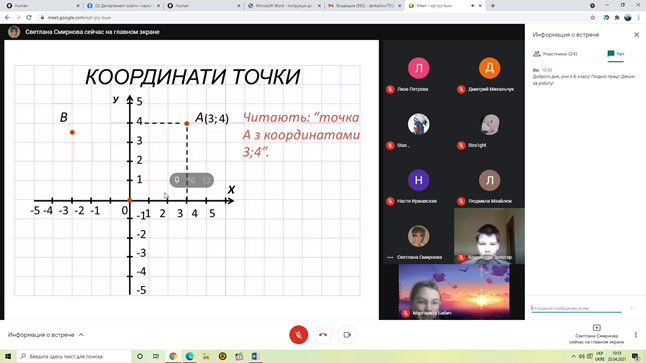Select the Stra1ght participant avatar

489,124
